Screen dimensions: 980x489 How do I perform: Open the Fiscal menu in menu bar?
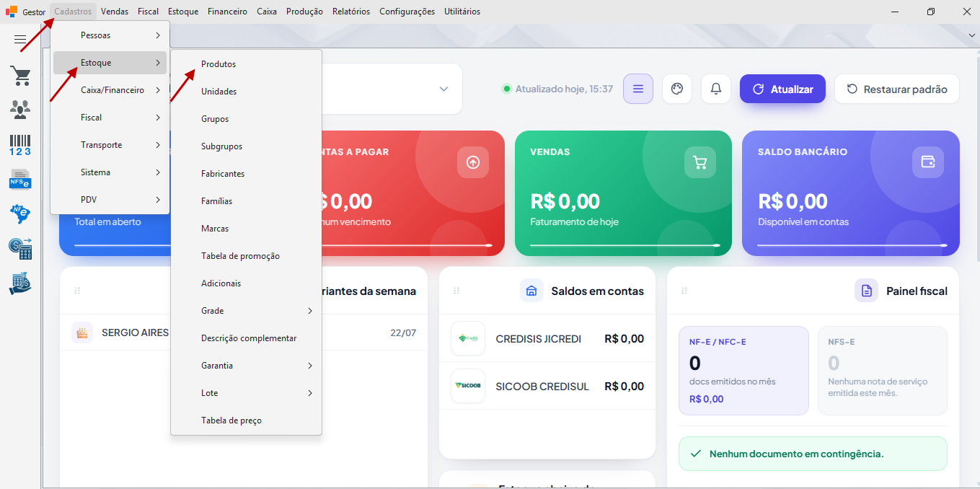[148, 12]
